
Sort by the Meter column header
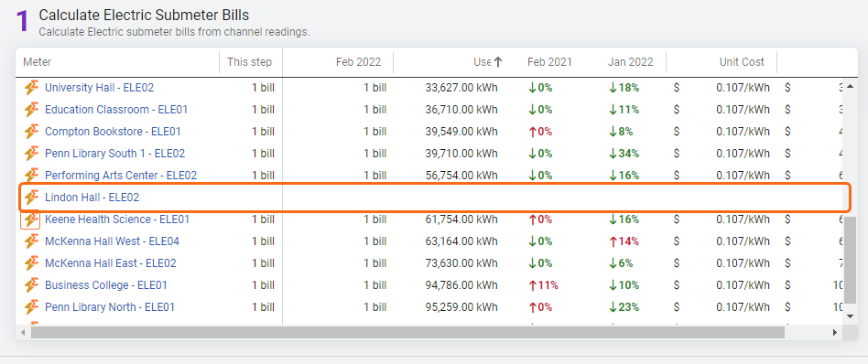(38, 62)
